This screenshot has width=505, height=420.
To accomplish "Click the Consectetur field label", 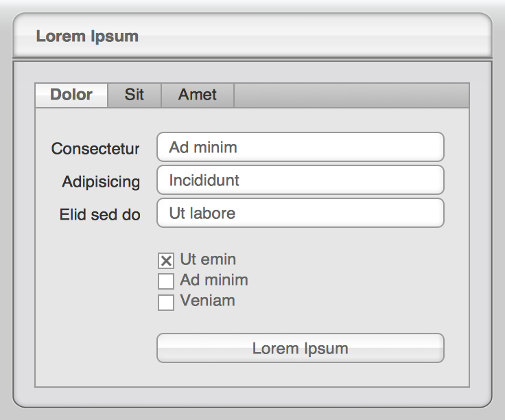I will click(x=95, y=149).
